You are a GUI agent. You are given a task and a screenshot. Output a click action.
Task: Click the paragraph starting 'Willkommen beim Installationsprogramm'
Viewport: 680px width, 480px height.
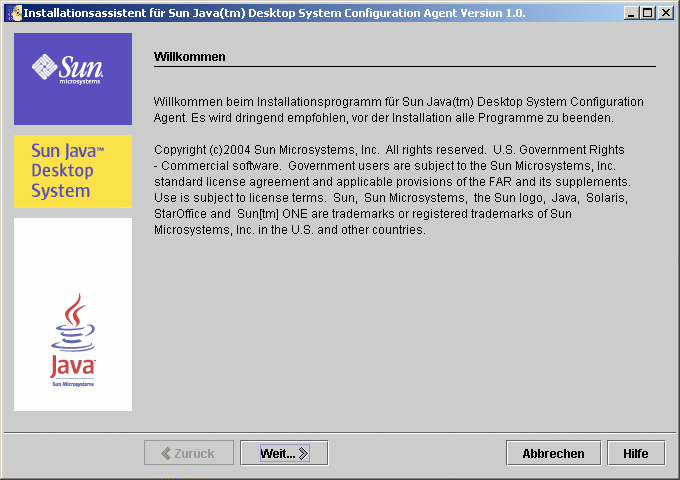399,110
